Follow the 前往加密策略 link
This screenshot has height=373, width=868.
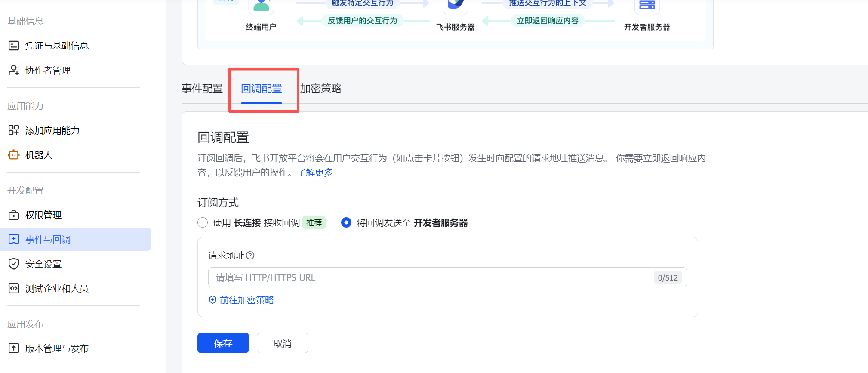(x=246, y=300)
